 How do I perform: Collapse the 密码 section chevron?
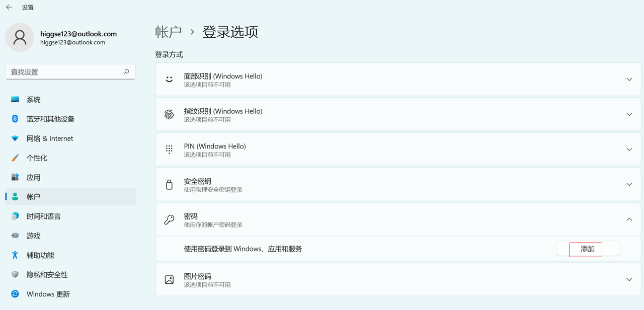(x=629, y=219)
